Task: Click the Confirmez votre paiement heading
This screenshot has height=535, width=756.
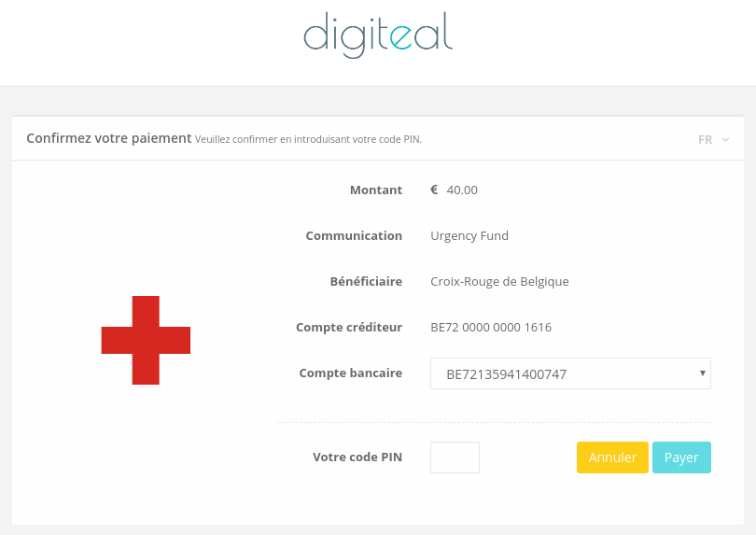Action: [x=109, y=138]
